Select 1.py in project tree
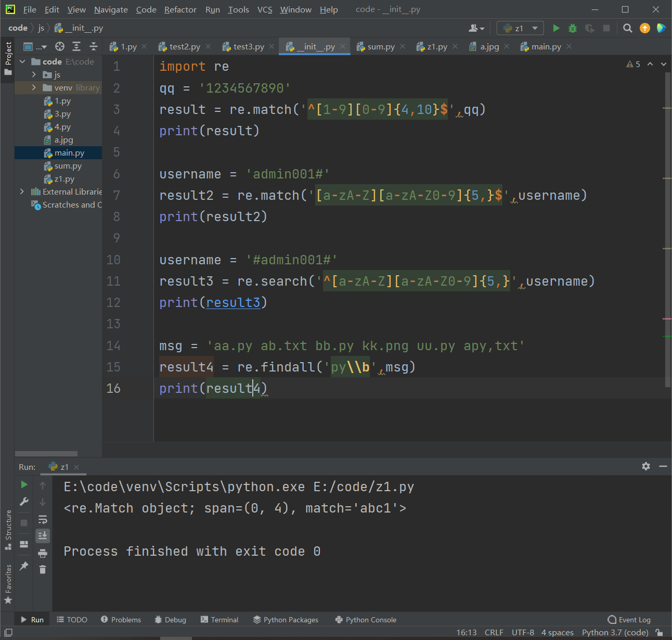 click(x=57, y=101)
